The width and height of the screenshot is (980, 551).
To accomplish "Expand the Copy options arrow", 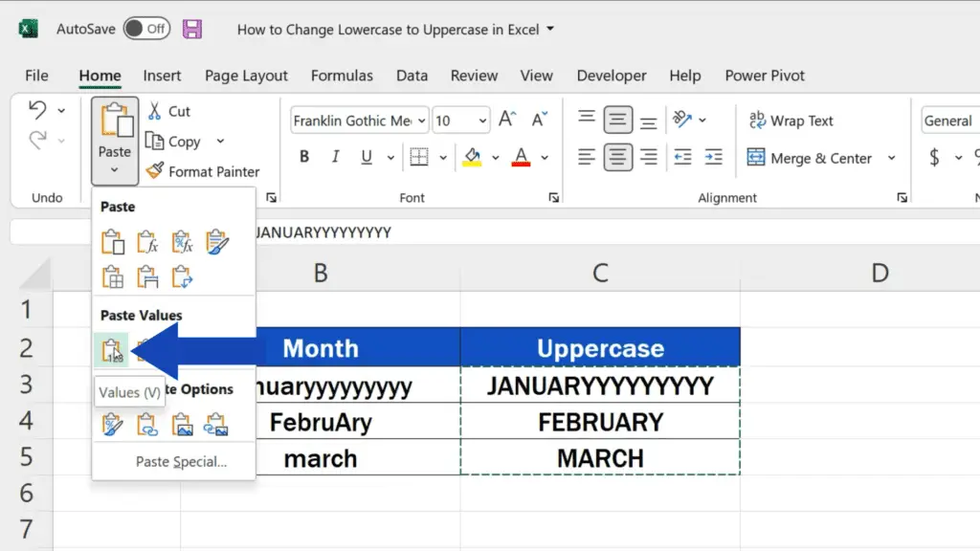I will tap(220, 142).
